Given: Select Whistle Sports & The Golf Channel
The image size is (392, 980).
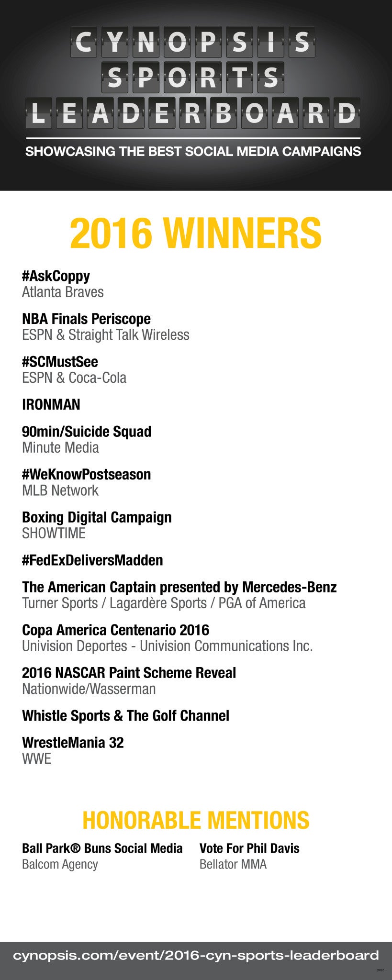Looking at the screenshot, I should tap(126, 716).
